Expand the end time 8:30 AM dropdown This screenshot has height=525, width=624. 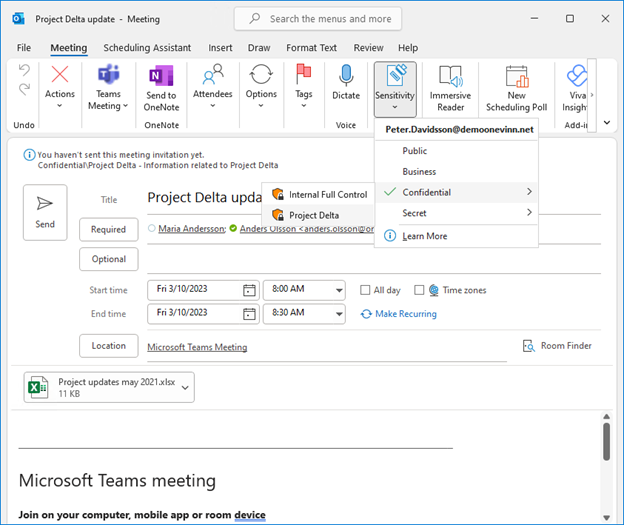tap(337, 313)
